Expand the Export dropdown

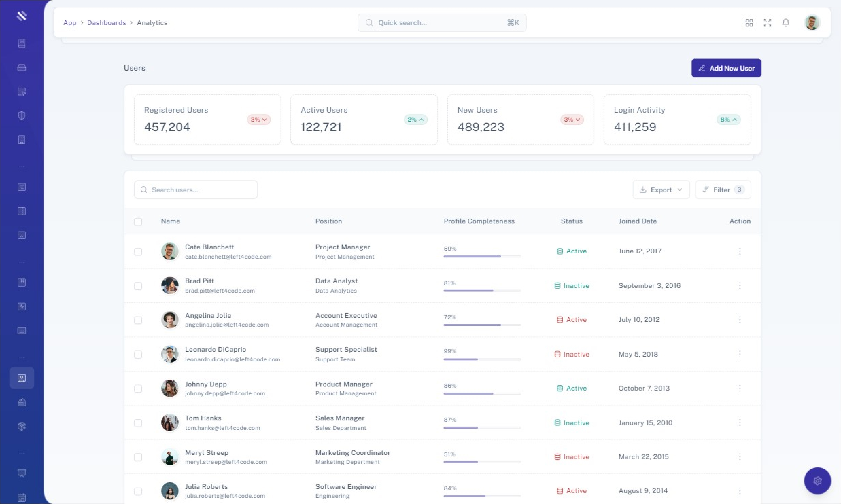coord(661,190)
